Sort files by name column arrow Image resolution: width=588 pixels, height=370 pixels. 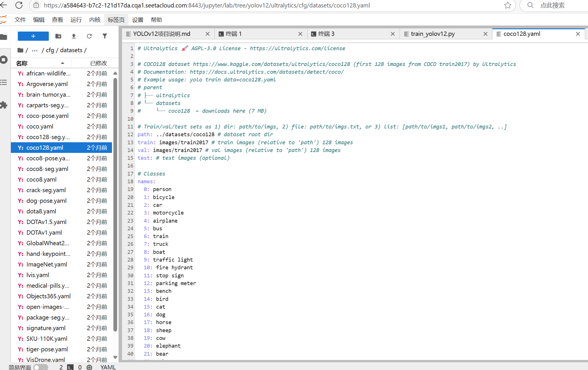[62, 63]
